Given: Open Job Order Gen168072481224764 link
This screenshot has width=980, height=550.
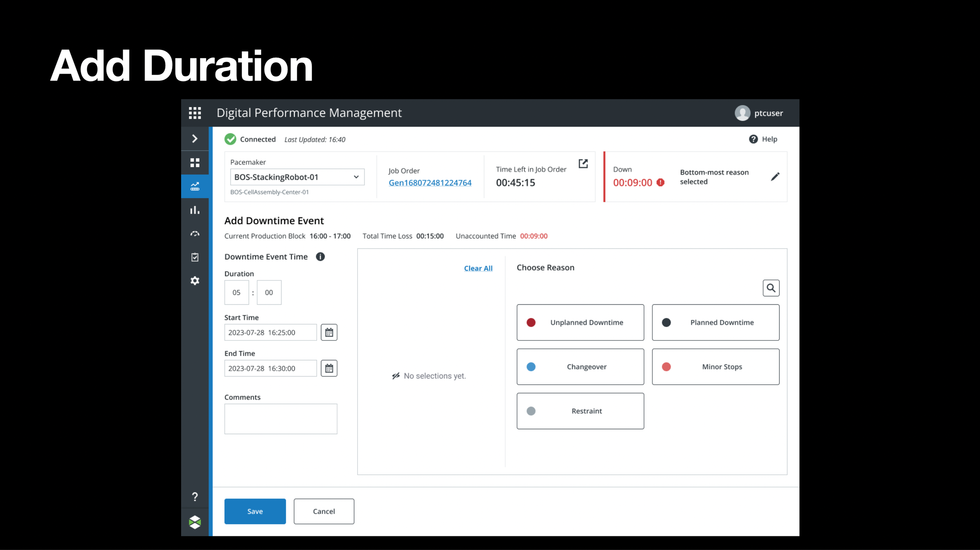Looking at the screenshot, I should coord(430,183).
